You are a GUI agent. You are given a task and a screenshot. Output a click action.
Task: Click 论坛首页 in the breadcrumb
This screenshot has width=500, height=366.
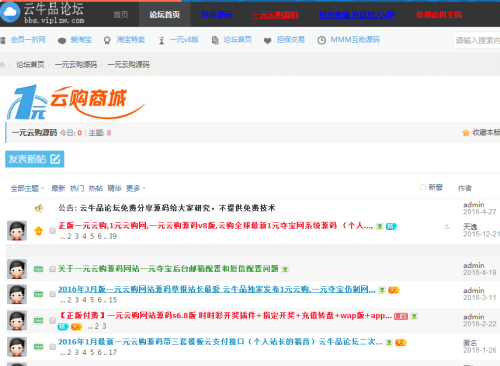coord(30,65)
